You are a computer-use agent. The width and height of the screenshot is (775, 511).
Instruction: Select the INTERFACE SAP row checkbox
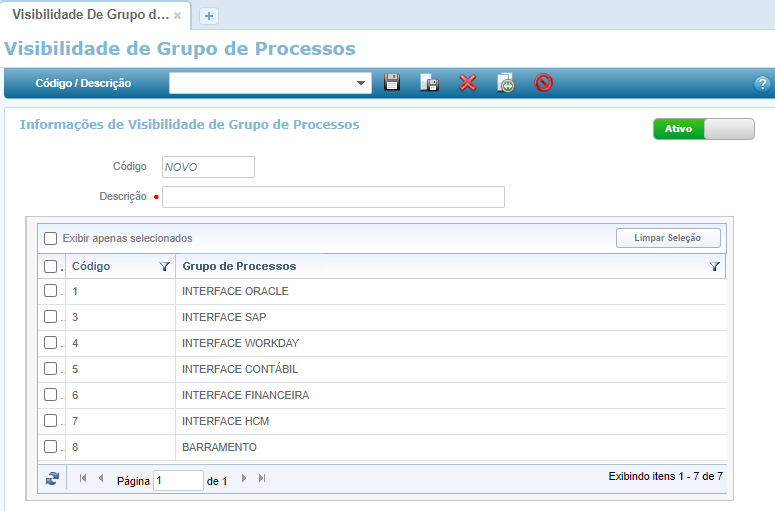click(50, 317)
